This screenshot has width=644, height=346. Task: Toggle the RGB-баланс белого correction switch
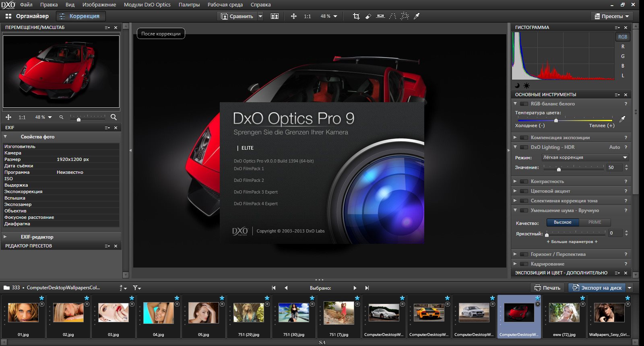(524, 104)
